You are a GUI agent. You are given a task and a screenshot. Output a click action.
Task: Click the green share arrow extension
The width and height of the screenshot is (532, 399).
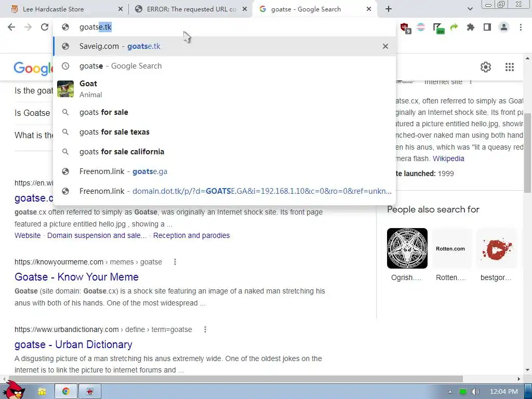coord(454,27)
